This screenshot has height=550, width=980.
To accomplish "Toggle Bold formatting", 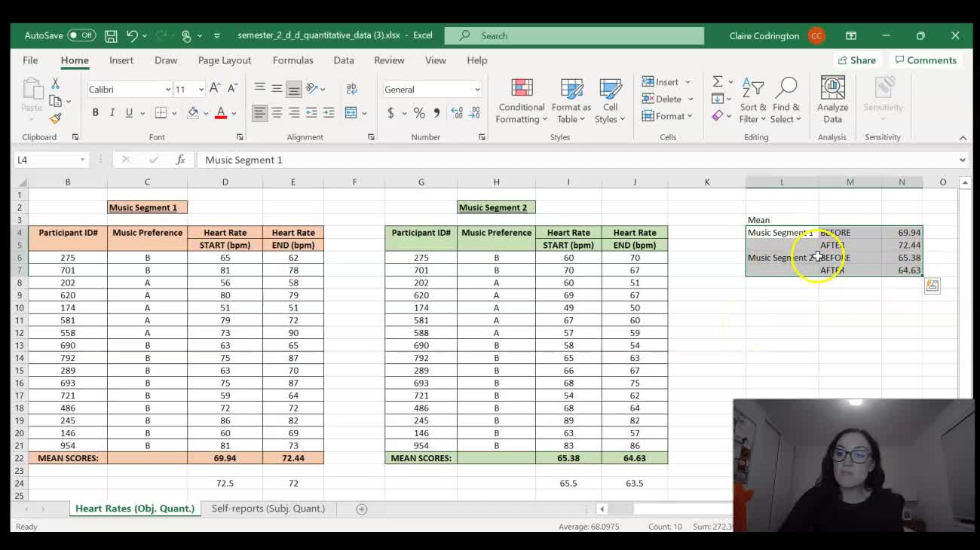I will click(95, 113).
